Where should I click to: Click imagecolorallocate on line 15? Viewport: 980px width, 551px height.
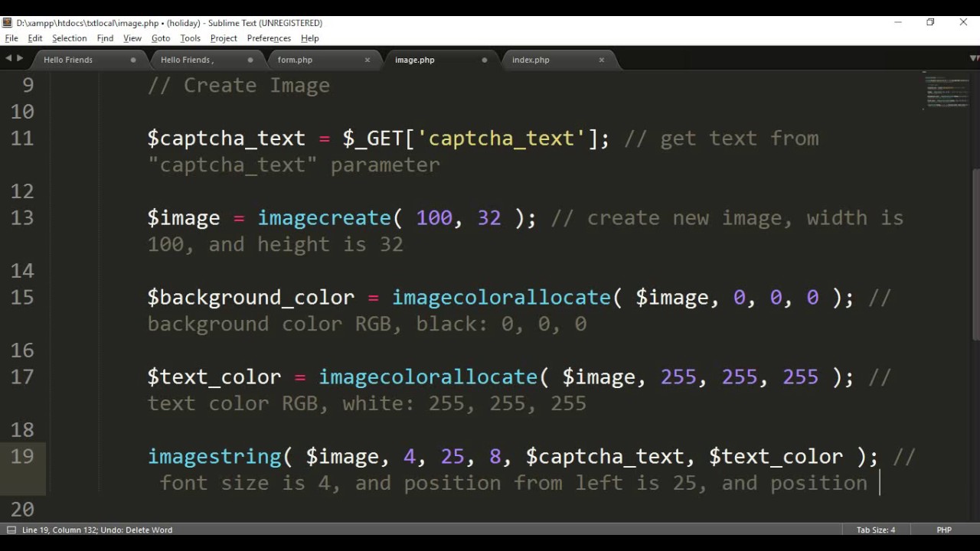501,298
